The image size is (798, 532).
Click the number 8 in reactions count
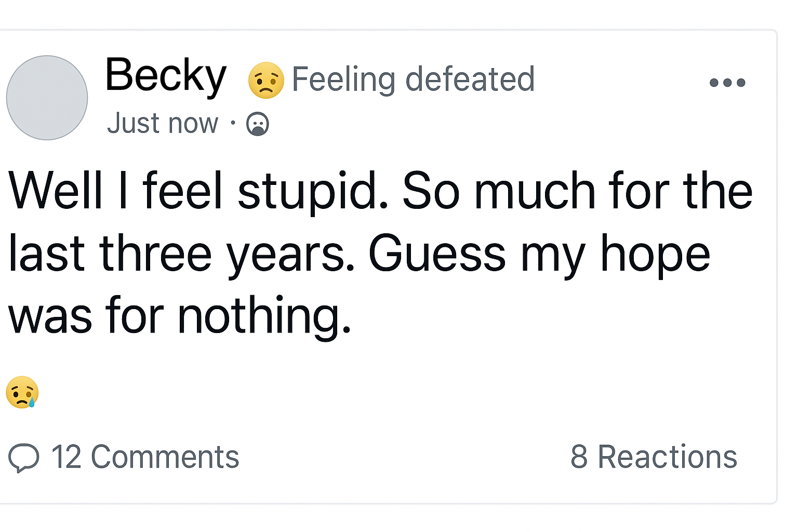click(579, 457)
